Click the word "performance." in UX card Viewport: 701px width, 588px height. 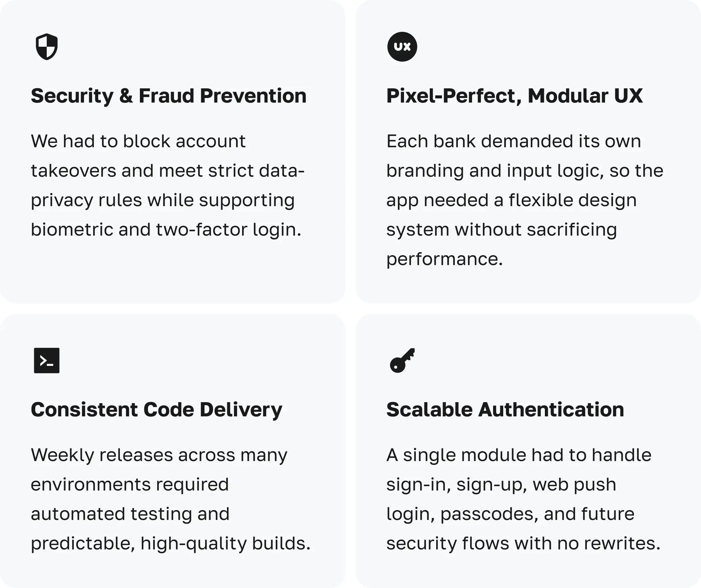[444, 259]
